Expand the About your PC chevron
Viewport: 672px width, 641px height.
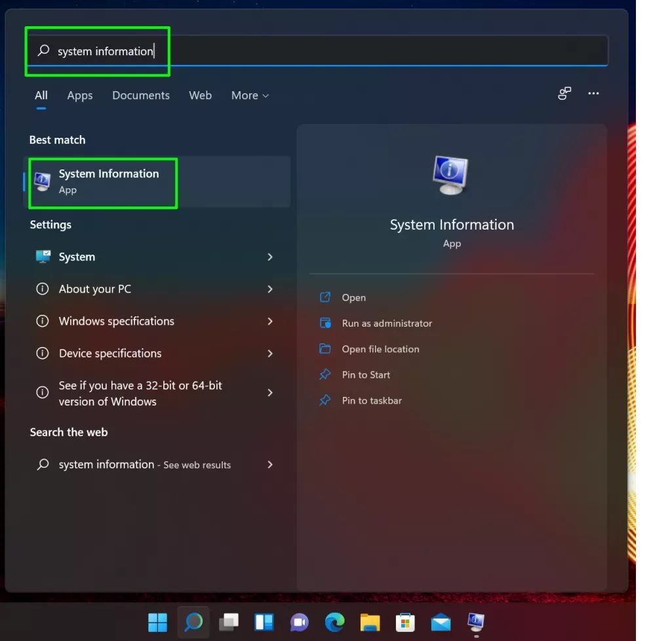269,289
